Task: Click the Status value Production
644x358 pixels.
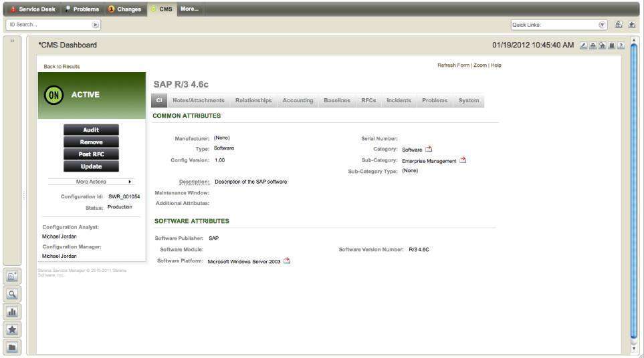Action: click(x=120, y=207)
